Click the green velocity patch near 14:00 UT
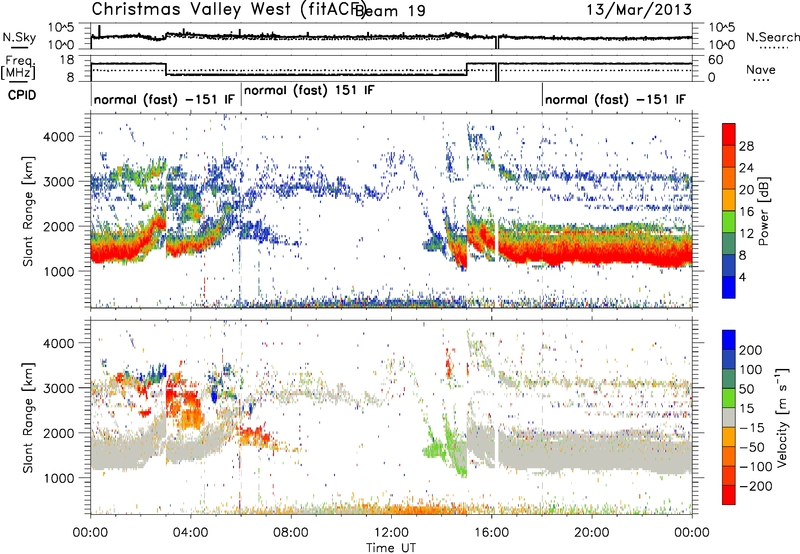The height and width of the screenshot is (554, 800). (x=435, y=449)
